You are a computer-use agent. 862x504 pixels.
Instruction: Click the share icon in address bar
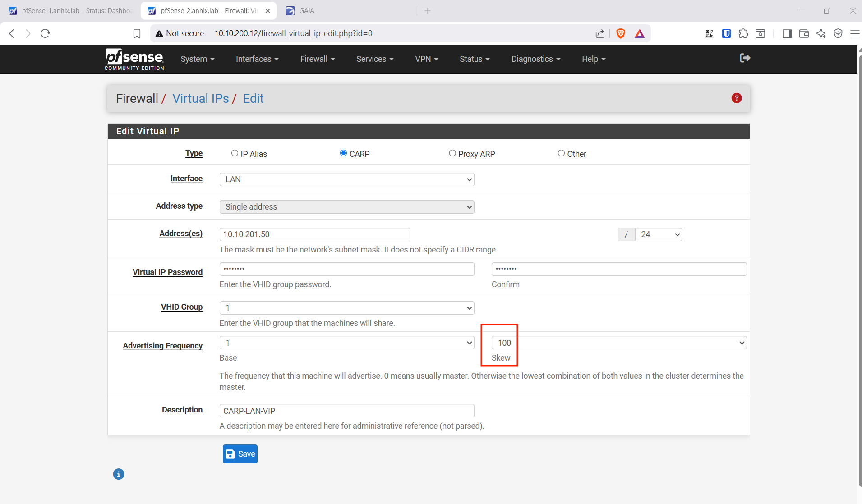600,33
